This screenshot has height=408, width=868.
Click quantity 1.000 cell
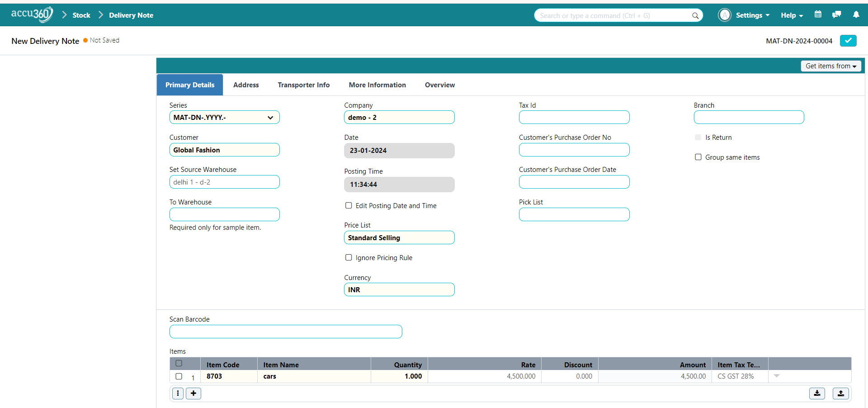pos(399,376)
